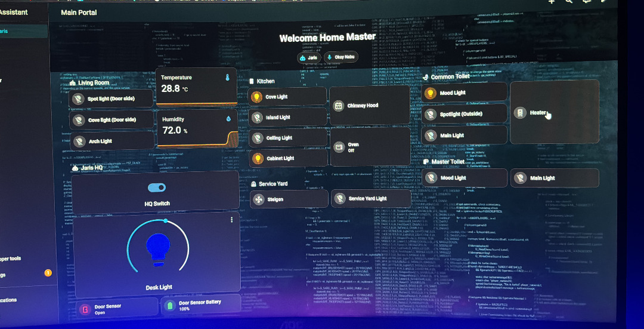The image size is (644, 329).
Task: Click the Door Sensor Battery icon
Action: 169,306
